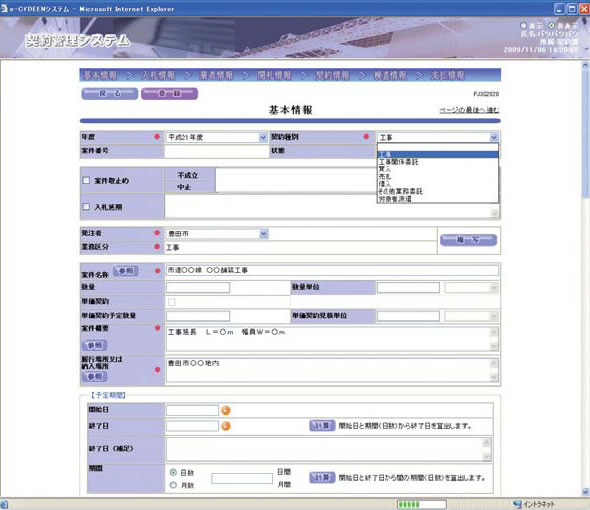This screenshot has height=510, width=590.
Task: Click the 検索 button beside 発注者
Action: click(468, 240)
